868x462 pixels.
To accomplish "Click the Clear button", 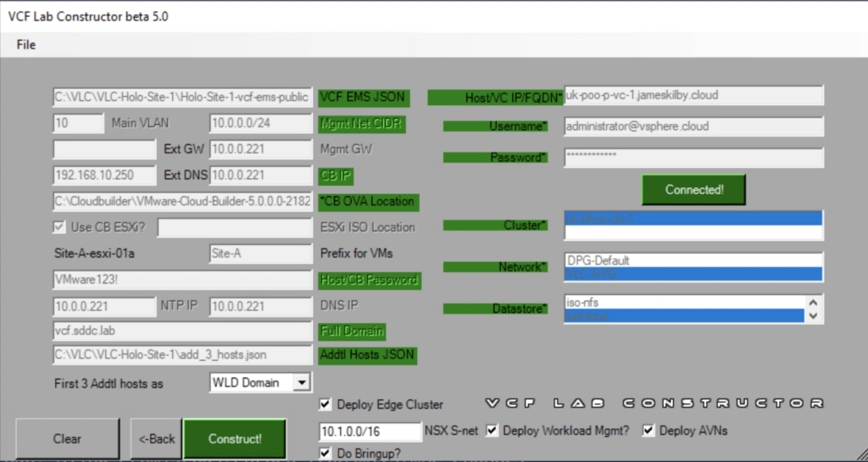I will pos(67,438).
